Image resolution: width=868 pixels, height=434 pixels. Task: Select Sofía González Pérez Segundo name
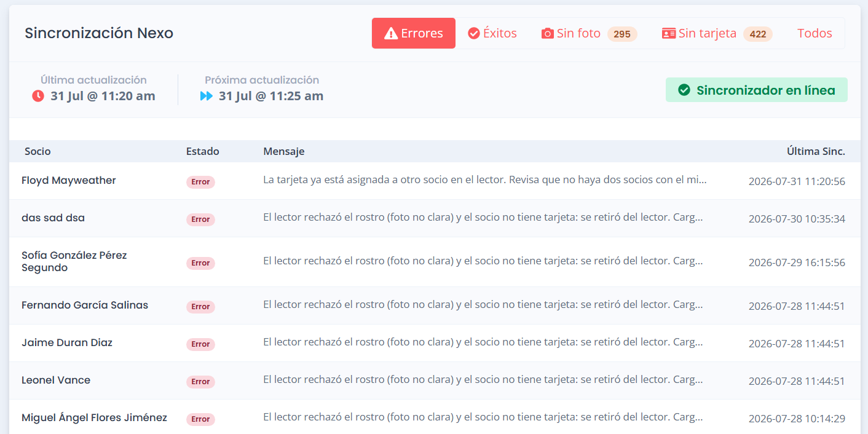(x=74, y=261)
